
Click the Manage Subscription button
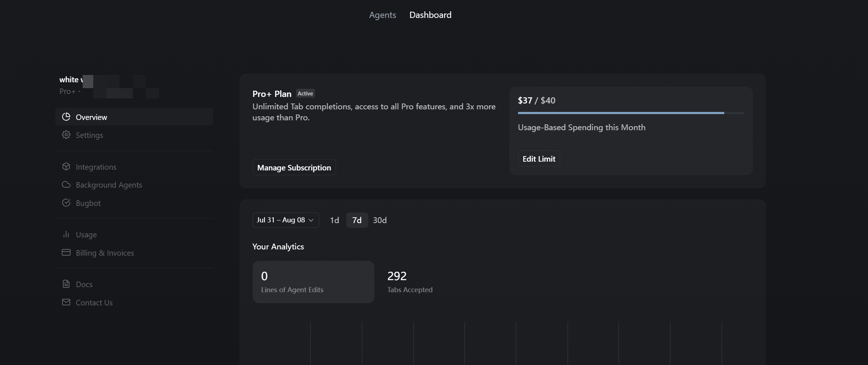click(294, 168)
